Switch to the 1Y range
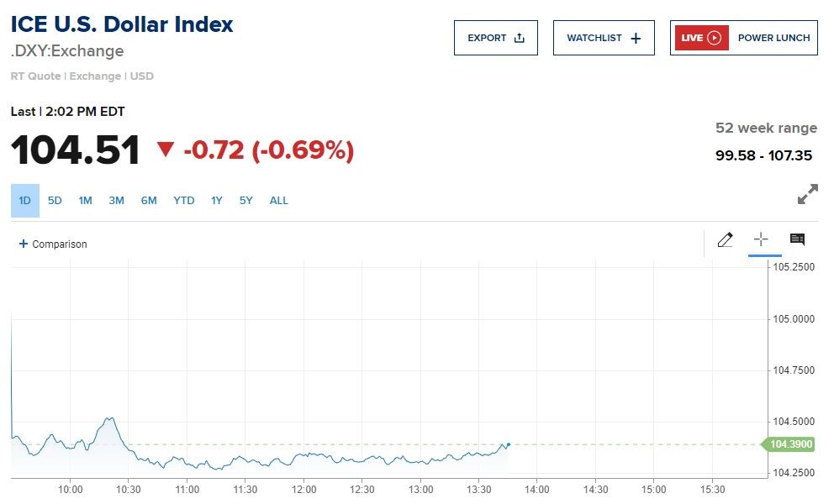This screenshot has height=504, width=834. pos(217,201)
